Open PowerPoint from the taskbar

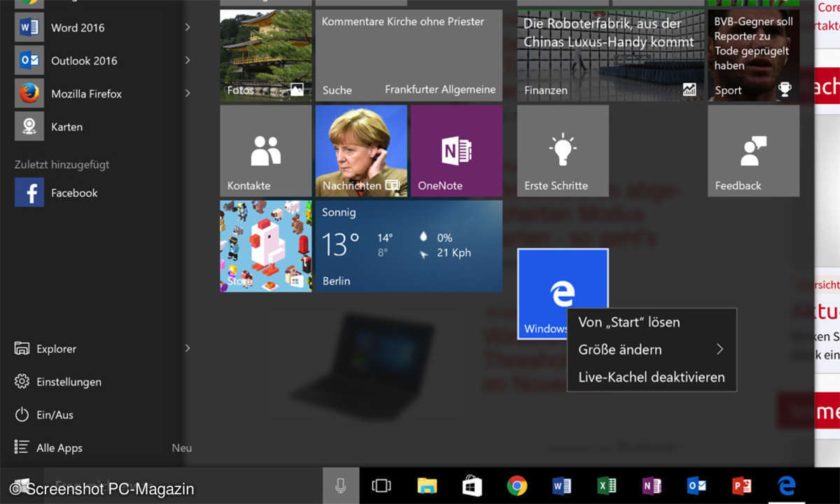[741, 485]
